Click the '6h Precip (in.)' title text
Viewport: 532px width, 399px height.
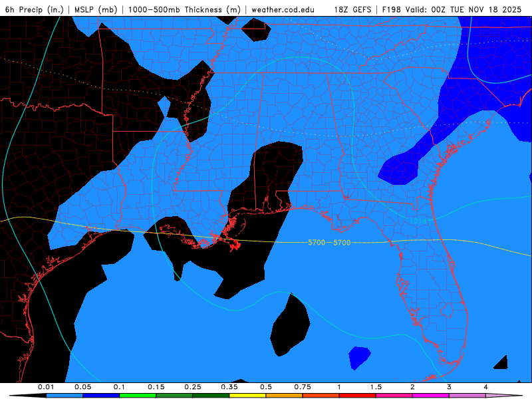click(x=35, y=9)
